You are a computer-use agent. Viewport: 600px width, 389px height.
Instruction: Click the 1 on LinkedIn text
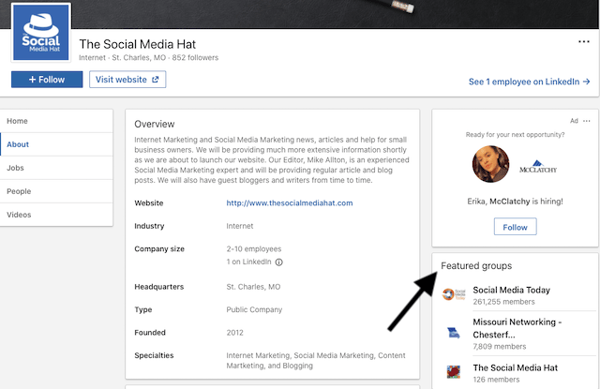[x=249, y=262]
